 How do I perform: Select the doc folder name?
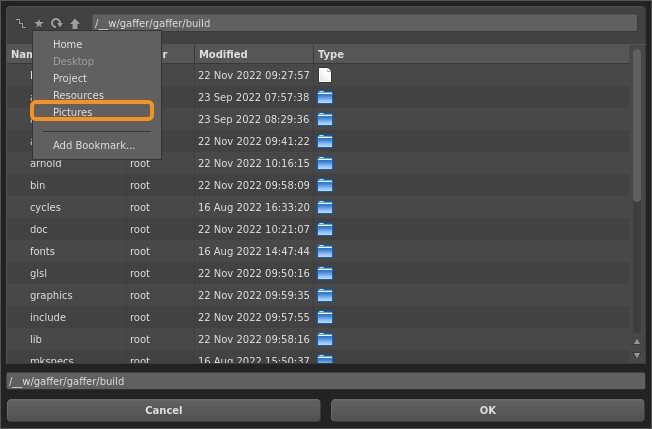click(x=39, y=229)
